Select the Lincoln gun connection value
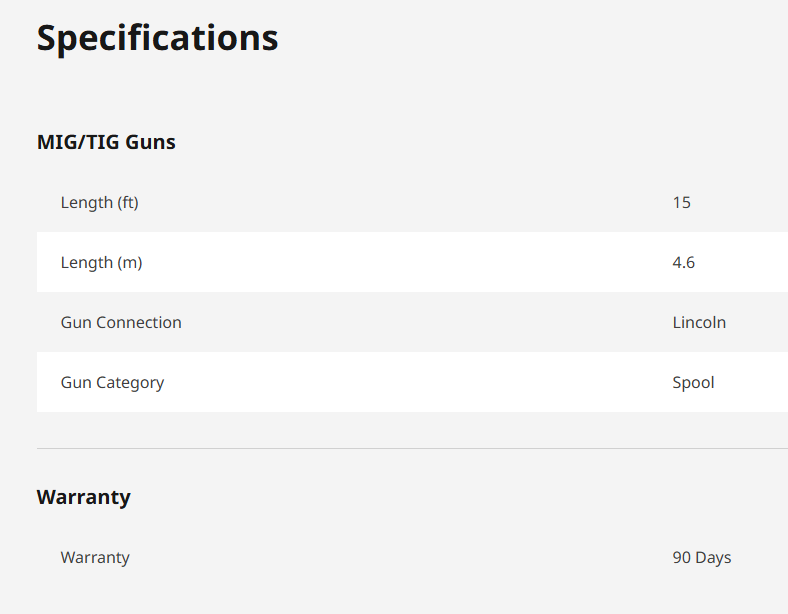The image size is (788, 614). pos(699,322)
